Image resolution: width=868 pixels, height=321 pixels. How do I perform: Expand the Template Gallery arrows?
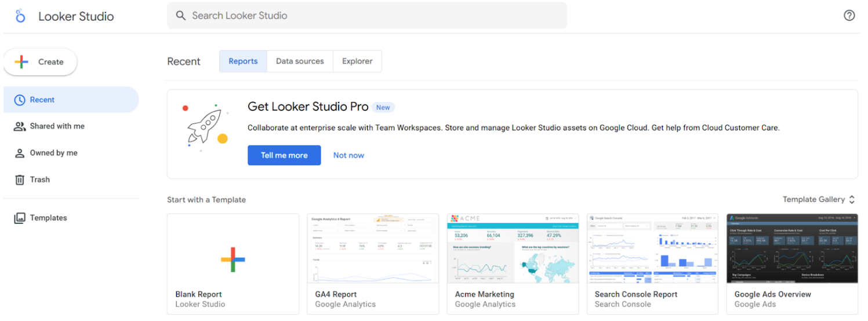(x=852, y=199)
